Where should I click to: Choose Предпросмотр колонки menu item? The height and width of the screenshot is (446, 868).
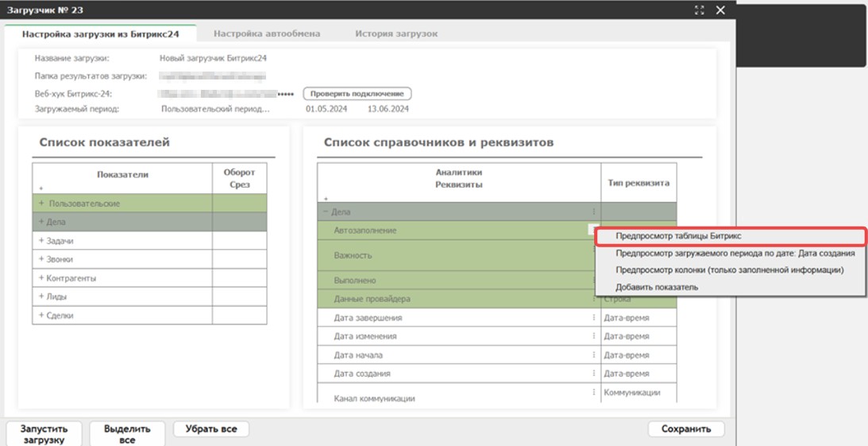731,270
